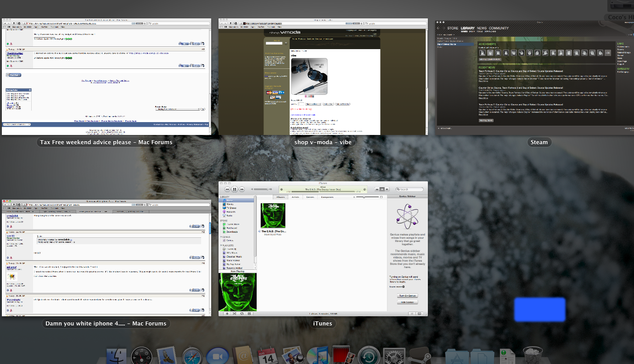Viewport: 634px width, 364px height.
Task: Open the Genres tab in iTunes
Action: pyautogui.click(x=310, y=197)
